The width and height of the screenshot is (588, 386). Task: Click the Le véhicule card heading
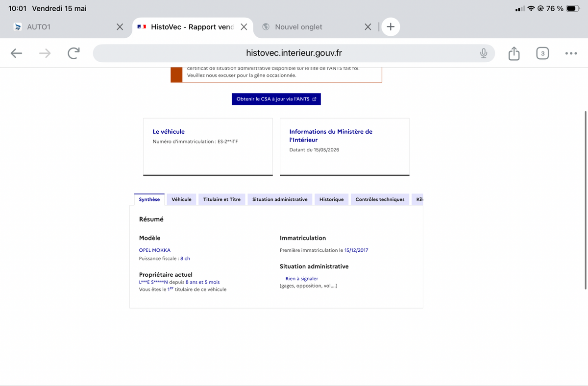(169, 131)
